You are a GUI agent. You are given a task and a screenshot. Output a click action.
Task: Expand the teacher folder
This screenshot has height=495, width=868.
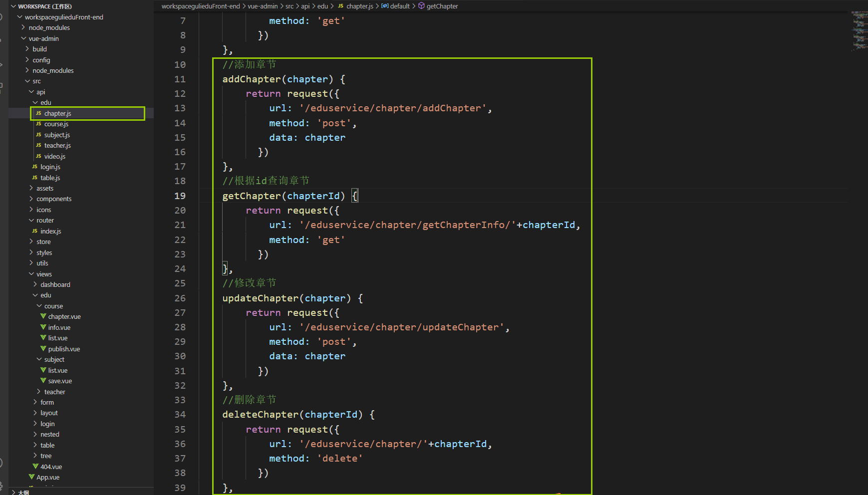[39, 392]
